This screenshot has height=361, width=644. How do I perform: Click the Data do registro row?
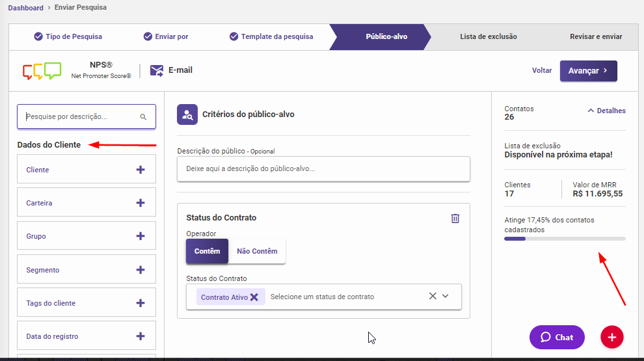[x=87, y=336]
